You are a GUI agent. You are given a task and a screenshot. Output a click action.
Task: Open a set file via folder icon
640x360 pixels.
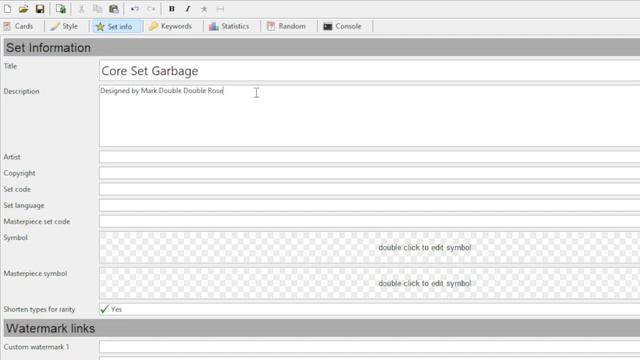tap(23, 9)
